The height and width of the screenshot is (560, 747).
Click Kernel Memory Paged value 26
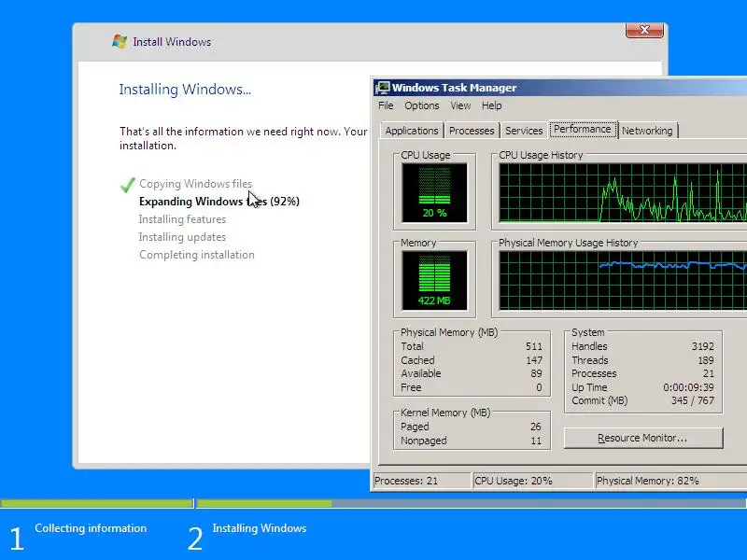(x=535, y=427)
